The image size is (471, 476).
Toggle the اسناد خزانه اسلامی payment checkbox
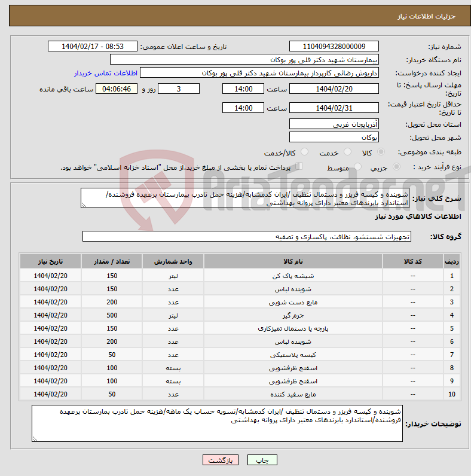tap(299, 166)
